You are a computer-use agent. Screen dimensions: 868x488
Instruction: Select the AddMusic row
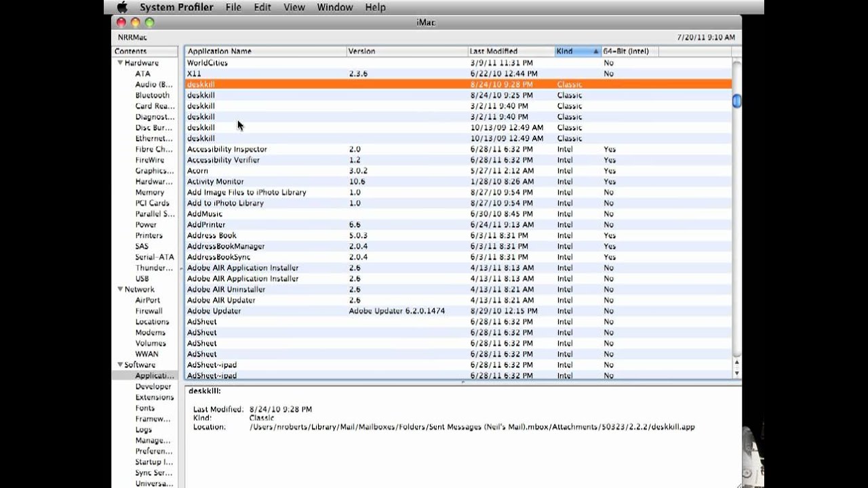458,213
